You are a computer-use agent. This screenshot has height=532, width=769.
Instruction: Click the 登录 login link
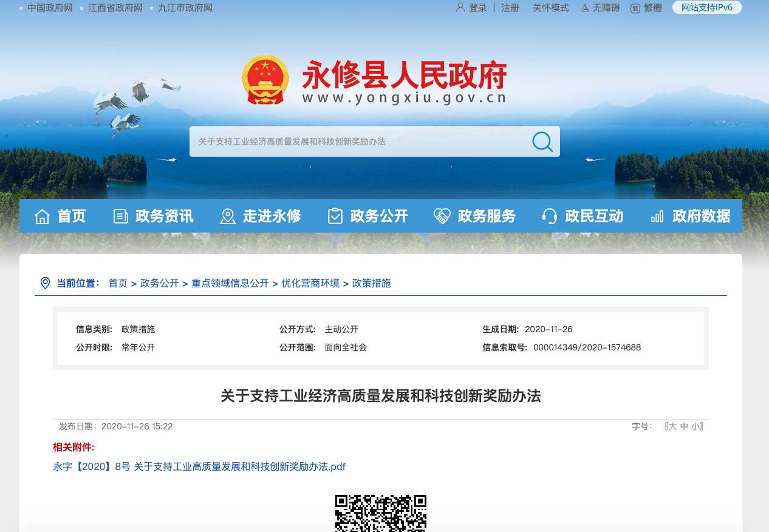tap(477, 8)
